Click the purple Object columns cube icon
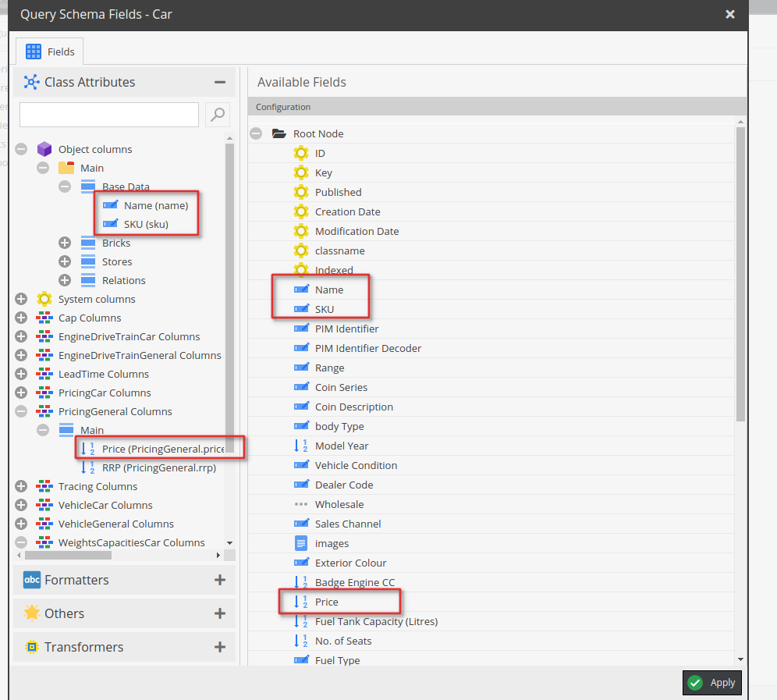777x700 pixels. [44, 149]
